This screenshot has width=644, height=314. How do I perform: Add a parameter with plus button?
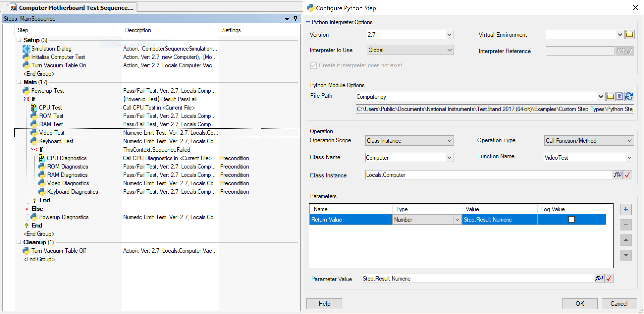click(x=626, y=209)
